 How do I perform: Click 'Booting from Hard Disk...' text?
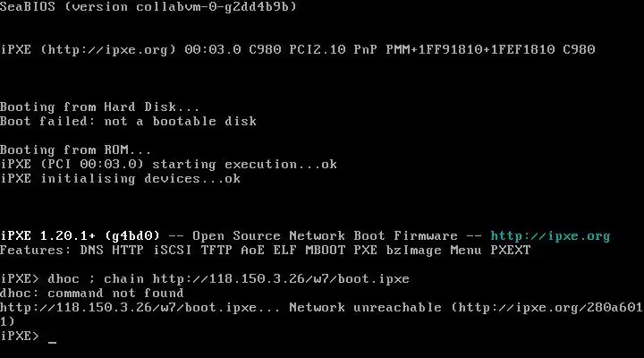point(100,107)
